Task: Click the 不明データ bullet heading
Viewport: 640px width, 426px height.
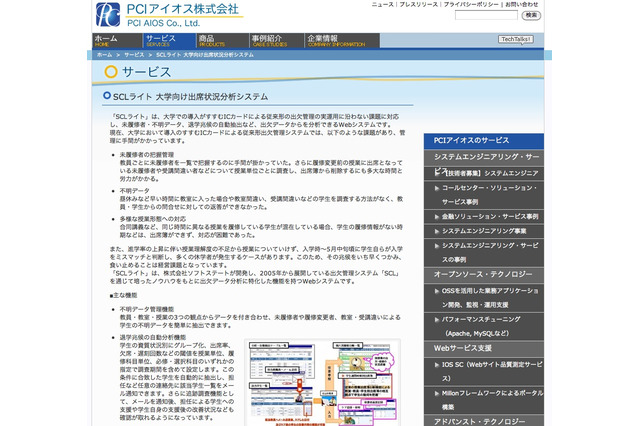Action: pos(134,191)
